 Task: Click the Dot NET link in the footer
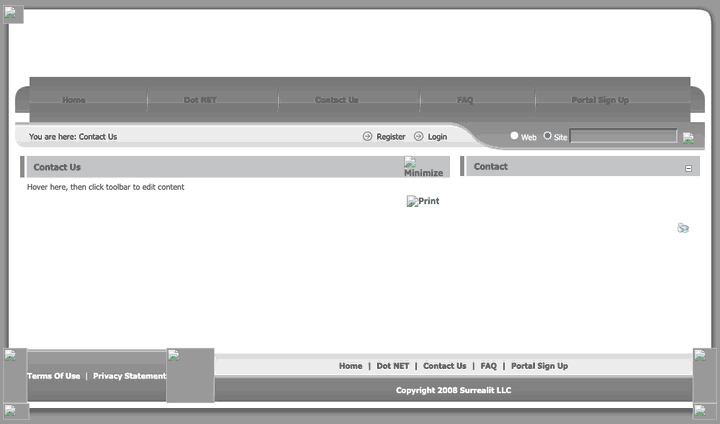[x=393, y=366]
